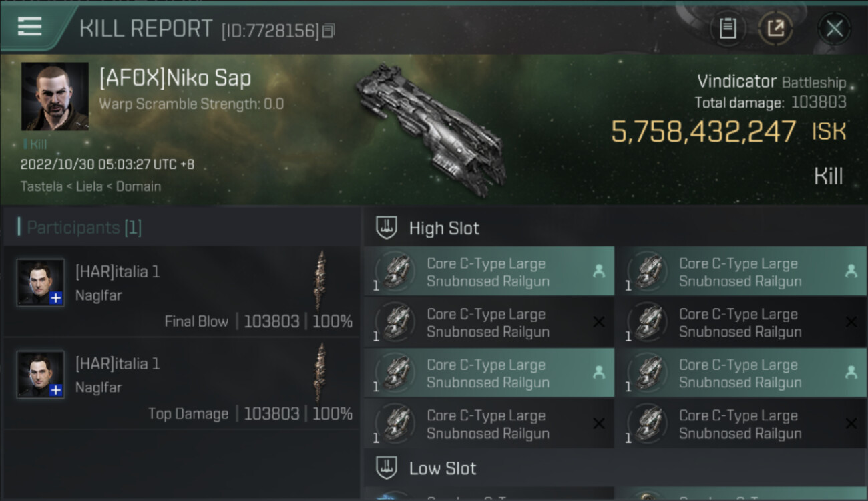868x501 pixels.
Task: Copy the kill report ID
Action: (x=328, y=31)
